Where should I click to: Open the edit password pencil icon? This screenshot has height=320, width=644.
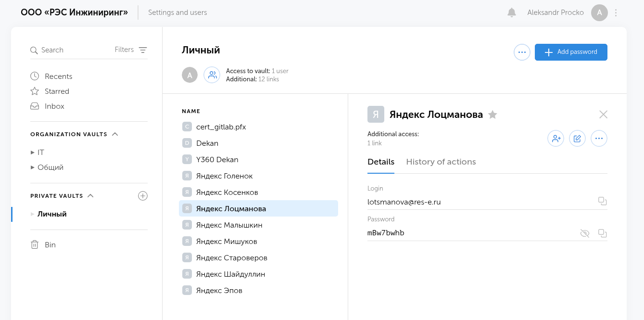pyautogui.click(x=577, y=139)
